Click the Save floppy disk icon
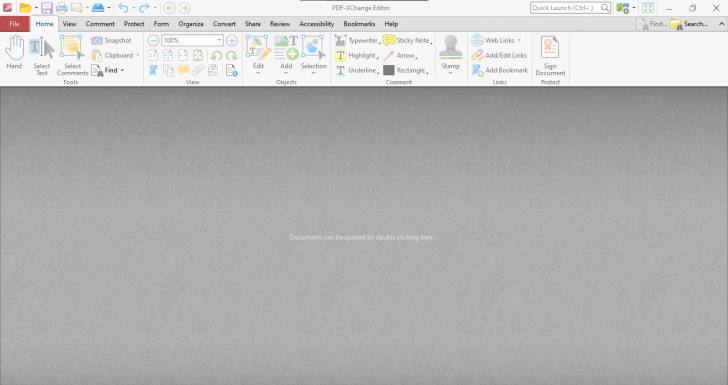 pyautogui.click(x=46, y=8)
